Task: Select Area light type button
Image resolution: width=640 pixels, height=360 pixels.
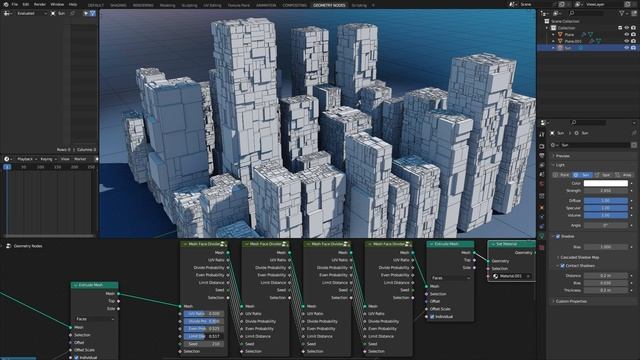Action: tap(623, 175)
